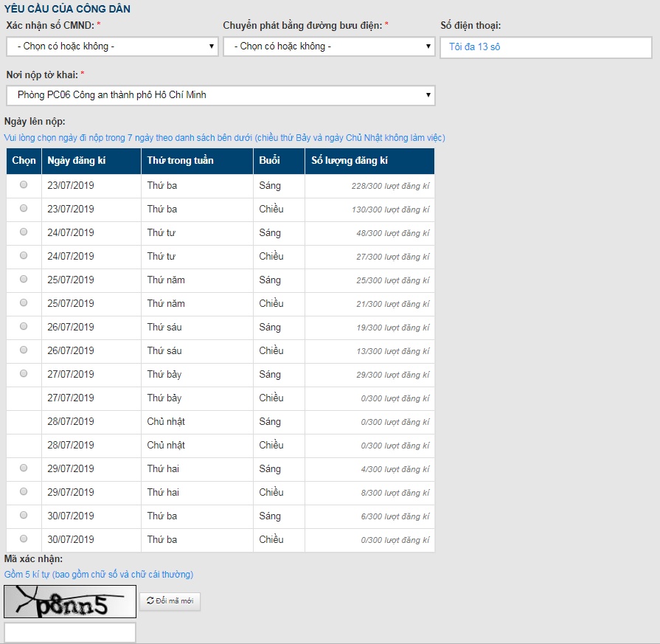Choose the 29/07/2019 Sáng radio button
This screenshot has height=644, width=660.
[x=24, y=468]
